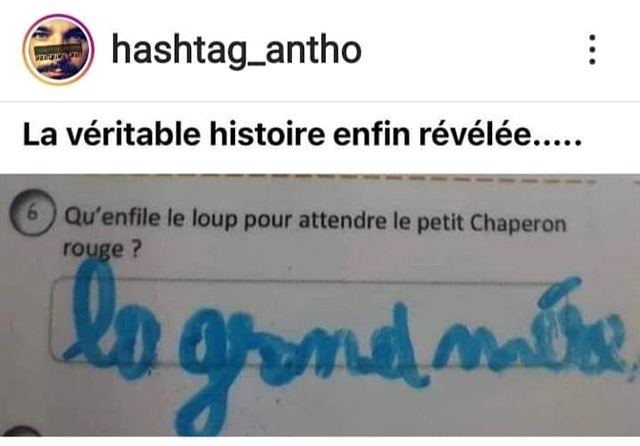Click the question mark after rouge
This screenshot has height=446, width=640.
click(x=136, y=249)
